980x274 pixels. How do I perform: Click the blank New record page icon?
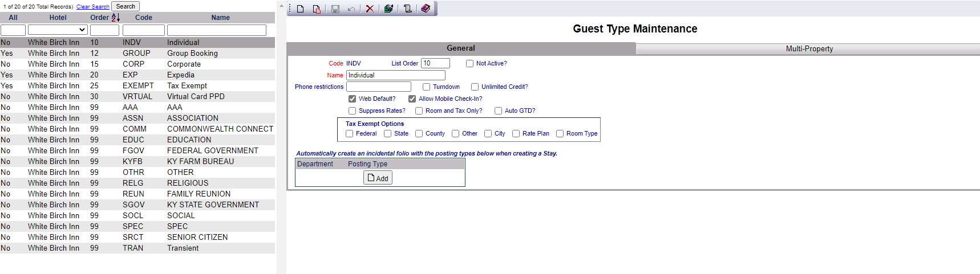click(301, 9)
